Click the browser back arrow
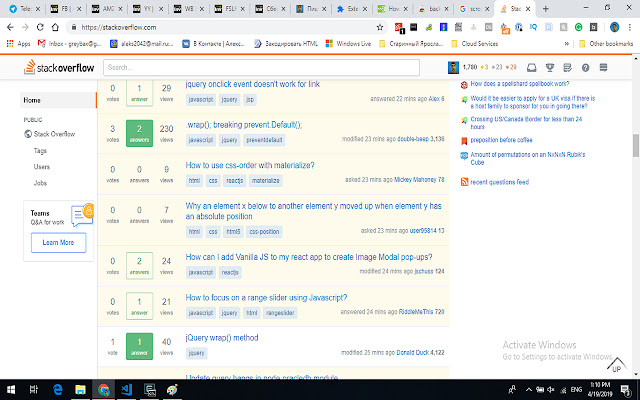The width and height of the screenshot is (640, 400). (10, 27)
